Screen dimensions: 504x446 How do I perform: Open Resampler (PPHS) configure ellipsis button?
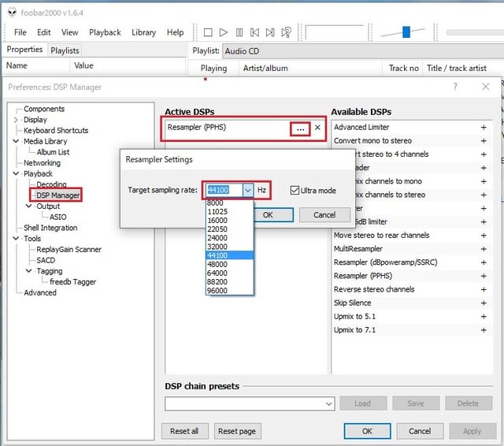[x=300, y=129]
